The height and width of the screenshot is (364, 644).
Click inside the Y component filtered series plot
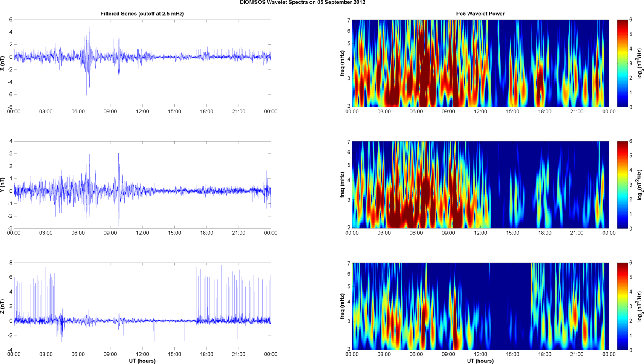pos(142,185)
